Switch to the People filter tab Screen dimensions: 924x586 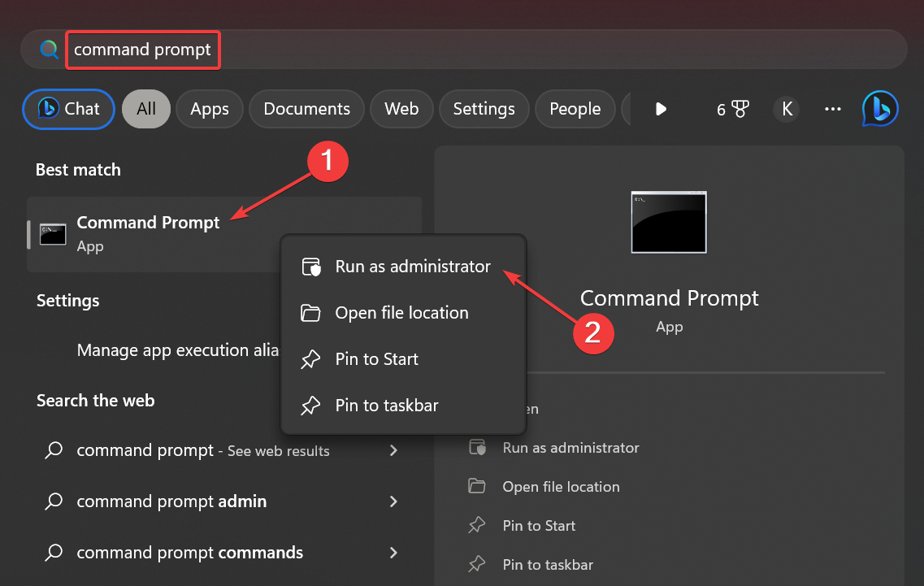(575, 109)
